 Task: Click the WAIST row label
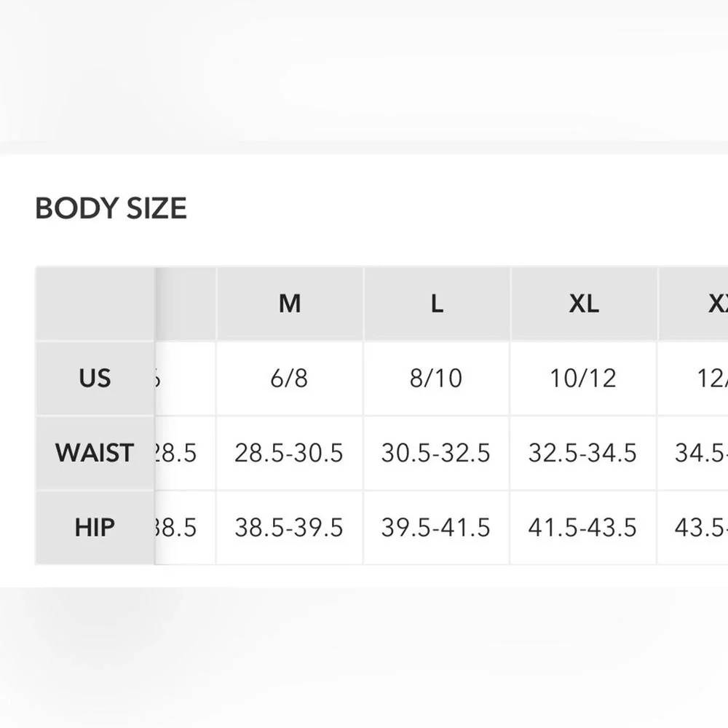point(95,453)
